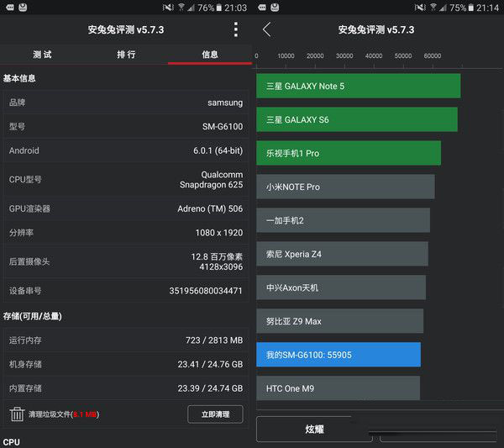This screenshot has width=504, height=448.
Task: Tap the 21:03 clock in left status bar
Action: [x=235, y=8]
